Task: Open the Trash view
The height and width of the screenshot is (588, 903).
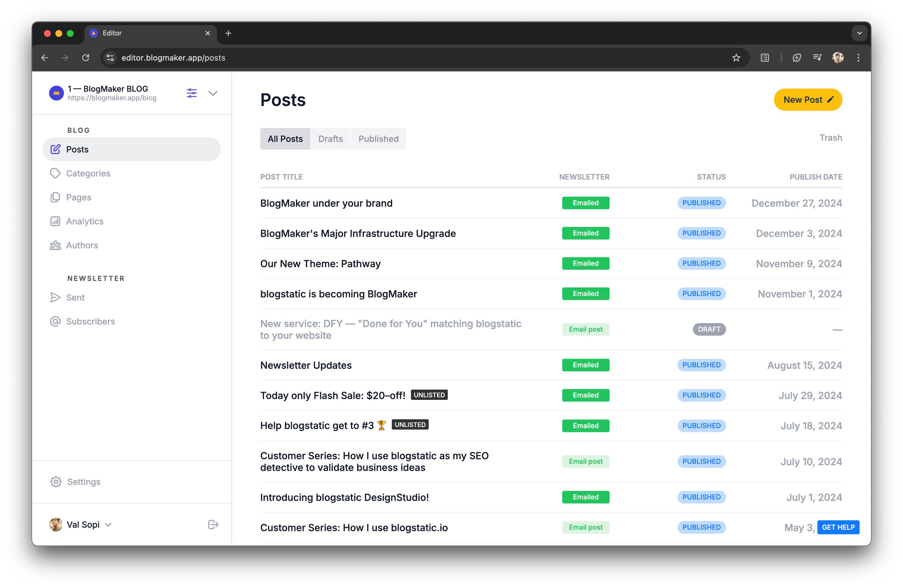Action: pyautogui.click(x=830, y=138)
